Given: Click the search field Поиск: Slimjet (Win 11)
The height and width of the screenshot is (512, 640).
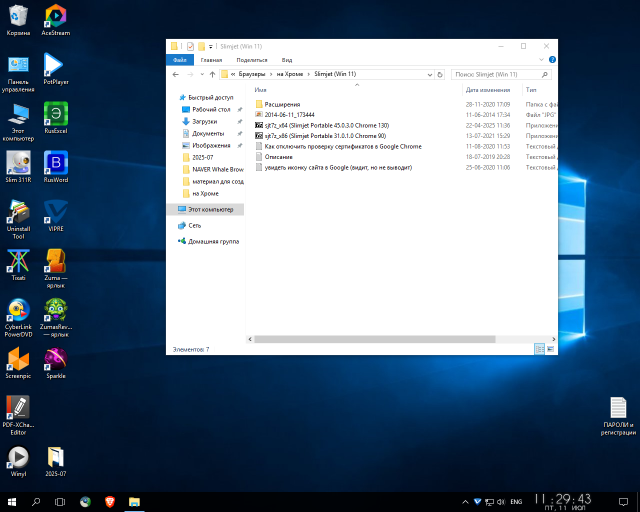Looking at the screenshot, I should click(x=501, y=75).
